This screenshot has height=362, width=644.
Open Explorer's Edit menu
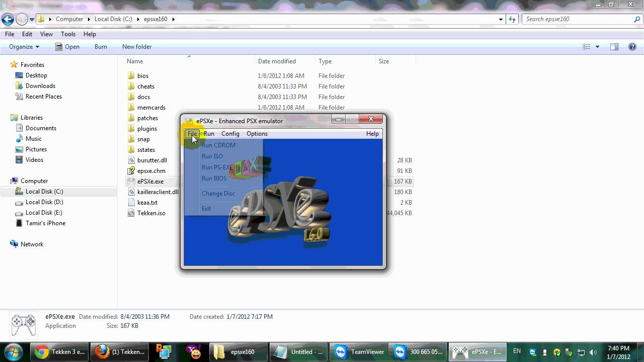[x=27, y=34]
